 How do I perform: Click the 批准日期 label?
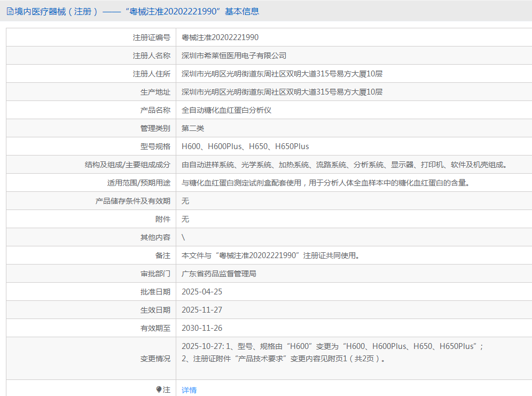pyautogui.click(x=155, y=292)
